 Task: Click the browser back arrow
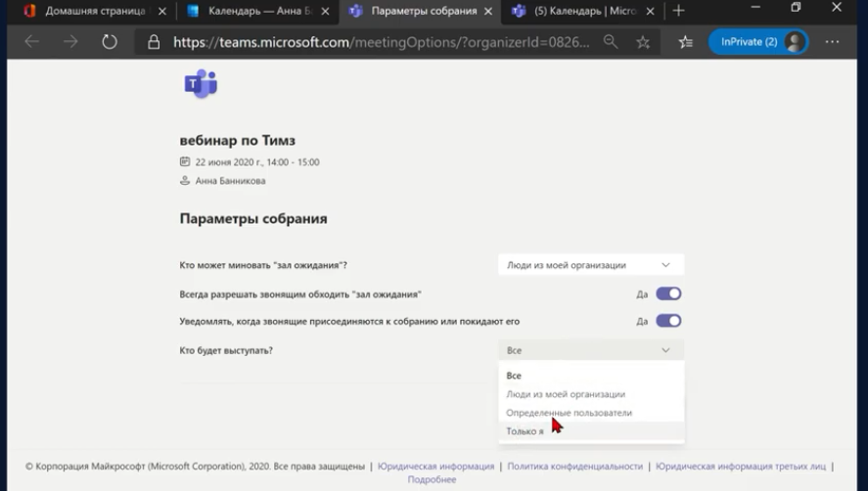tap(31, 41)
